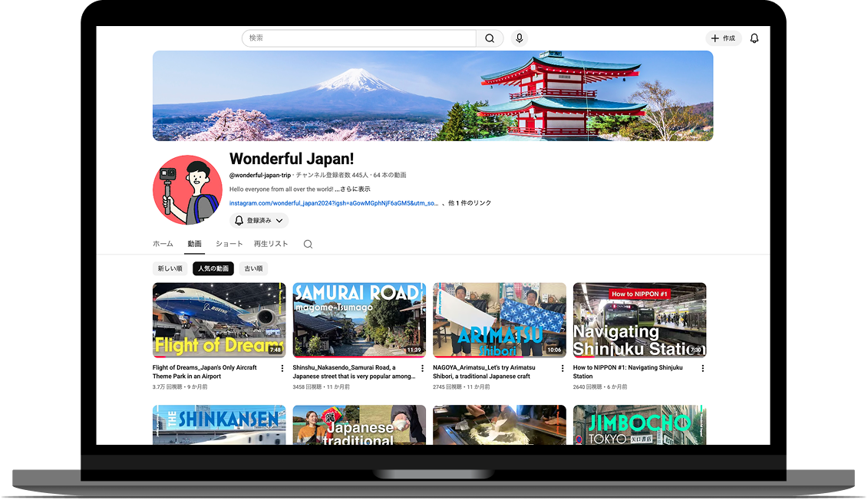Open the options menu on the Arimatsu Shibori video
868x500 pixels.
pyautogui.click(x=562, y=367)
